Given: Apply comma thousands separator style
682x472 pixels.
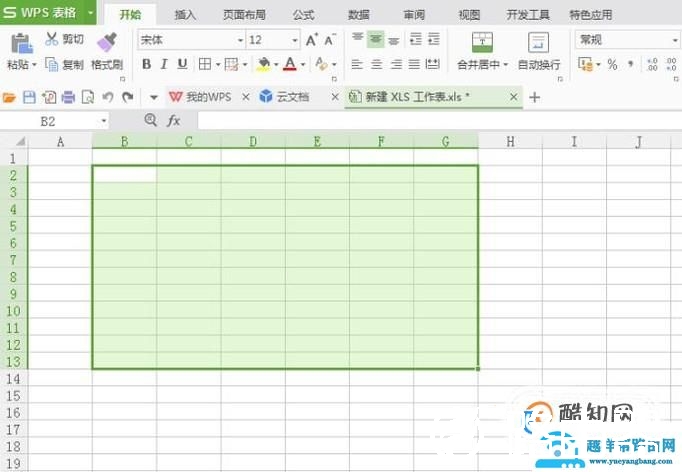Looking at the screenshot, I should pyautogui.click(x=631, y=64).
